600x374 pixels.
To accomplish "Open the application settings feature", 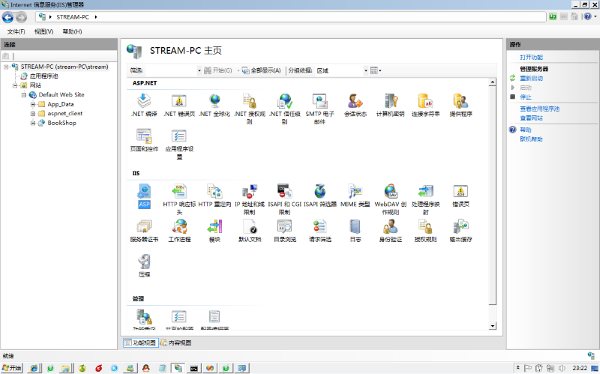I will pos(179,144).
